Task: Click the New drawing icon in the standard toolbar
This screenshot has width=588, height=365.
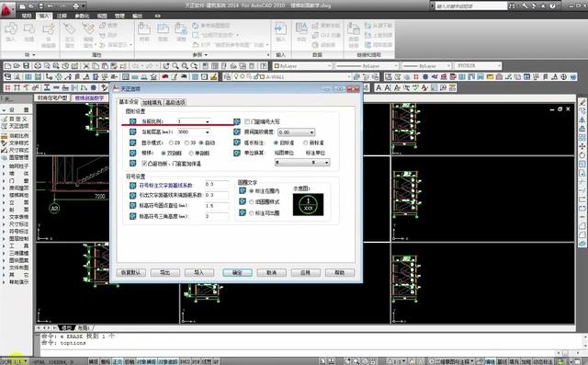Action: pos(8,66)
